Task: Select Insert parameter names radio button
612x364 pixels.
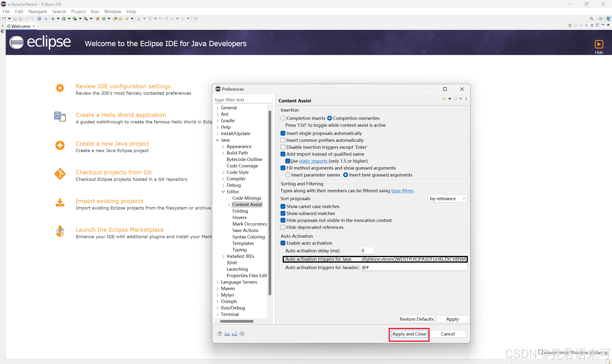Action: click(288, 175)
